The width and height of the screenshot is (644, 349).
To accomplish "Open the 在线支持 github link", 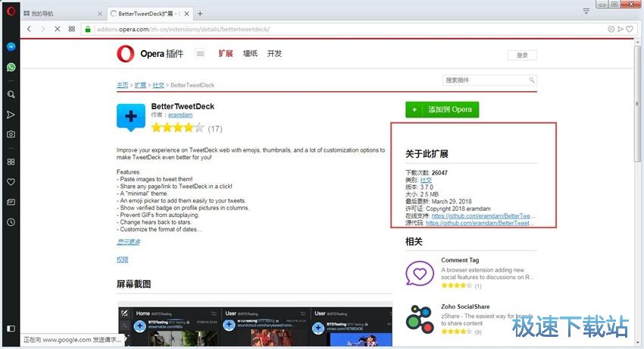I will [483, 215].
